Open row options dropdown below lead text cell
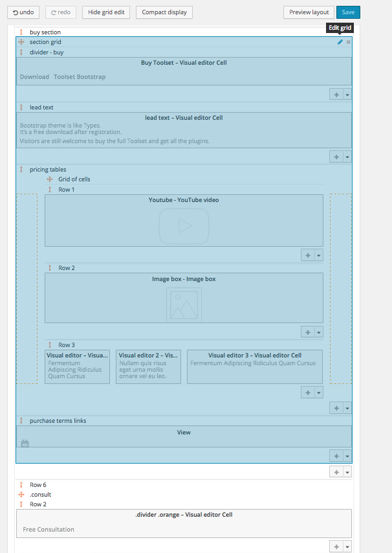The width and height of the screenshot is (392, 553). coord(347,157)
